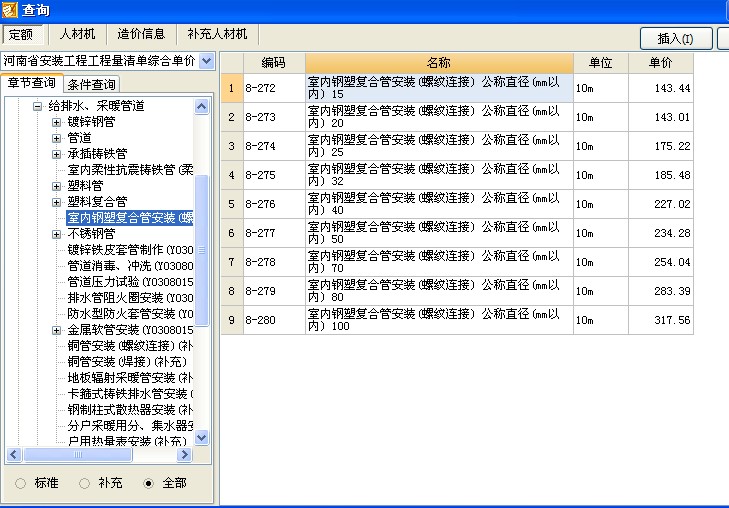Image resolution: width=729 pixels, height=508 pixels.
Task: Click the 单价 column header
Action: [661, 63]
